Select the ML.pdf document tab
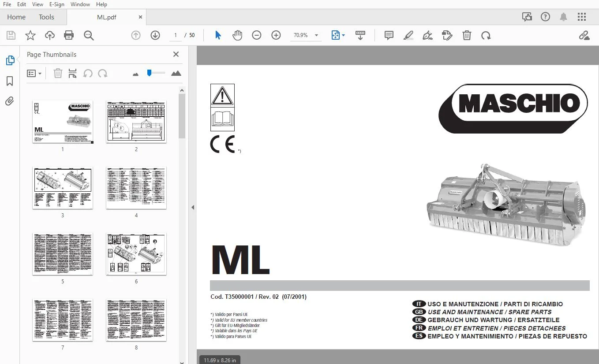This screenshot has height=364, width=599. click(x=107, y=17)
